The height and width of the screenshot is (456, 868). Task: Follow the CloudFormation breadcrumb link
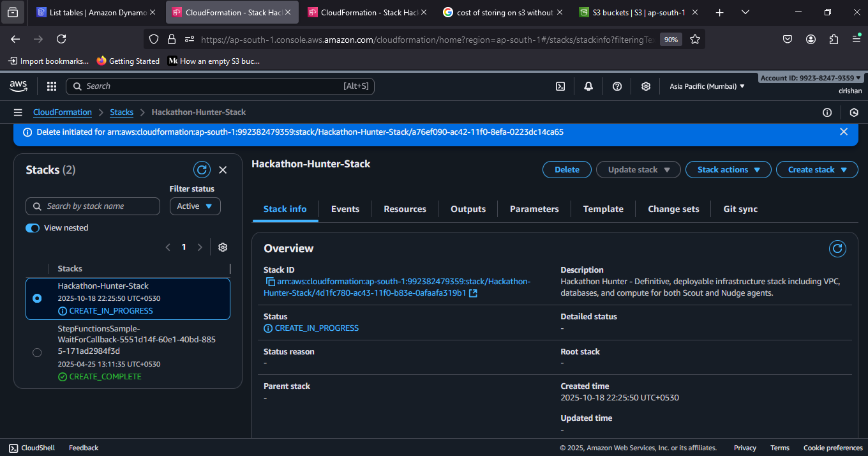62,112
